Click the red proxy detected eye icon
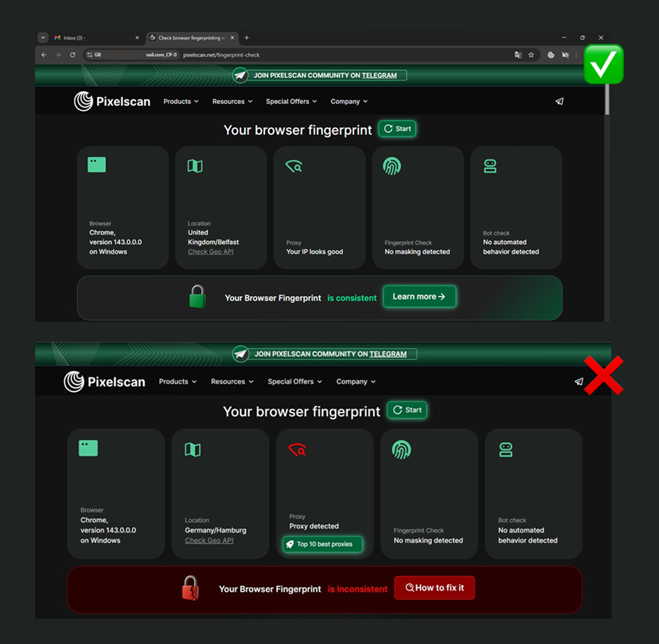This screenshot has width=659, height=644. (296, 450)
